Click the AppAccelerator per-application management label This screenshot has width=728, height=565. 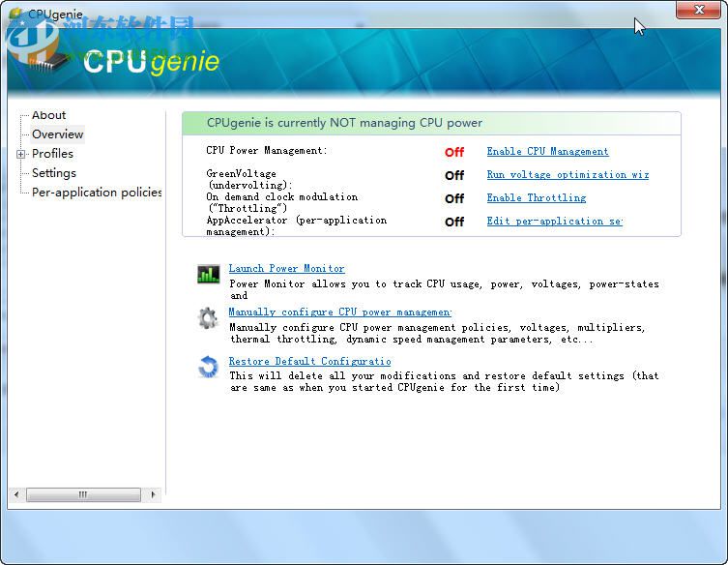pyautogui.click(x=296, y=225)
